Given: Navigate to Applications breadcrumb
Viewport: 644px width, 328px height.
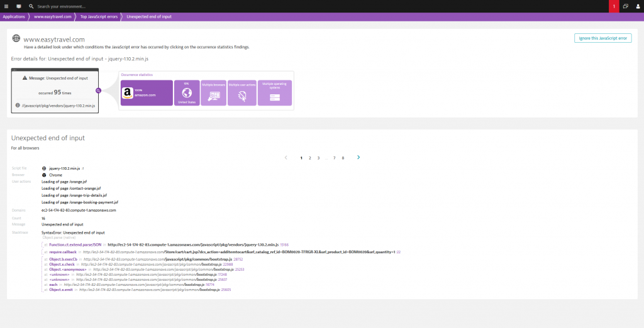Looking at the screenshot, I should tap(14, 16).
